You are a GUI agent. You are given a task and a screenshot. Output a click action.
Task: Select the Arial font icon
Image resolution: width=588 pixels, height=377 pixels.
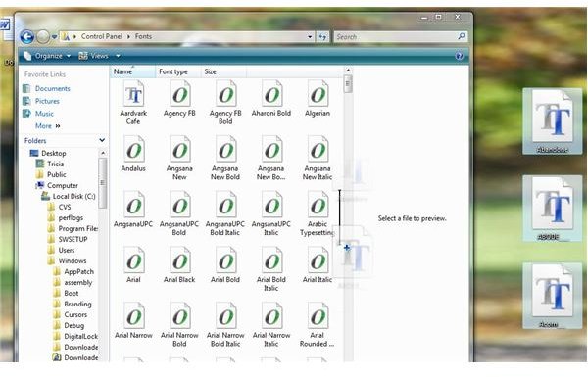(x=133, y=260)
